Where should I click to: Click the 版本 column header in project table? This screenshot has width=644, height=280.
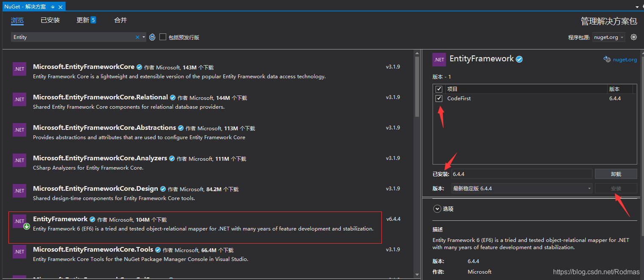(x=614, y=89)
